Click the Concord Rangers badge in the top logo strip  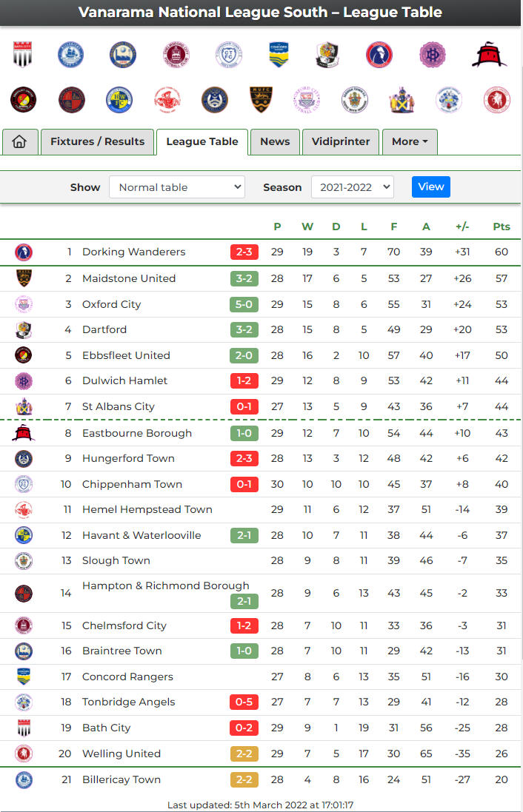[279, 54]
